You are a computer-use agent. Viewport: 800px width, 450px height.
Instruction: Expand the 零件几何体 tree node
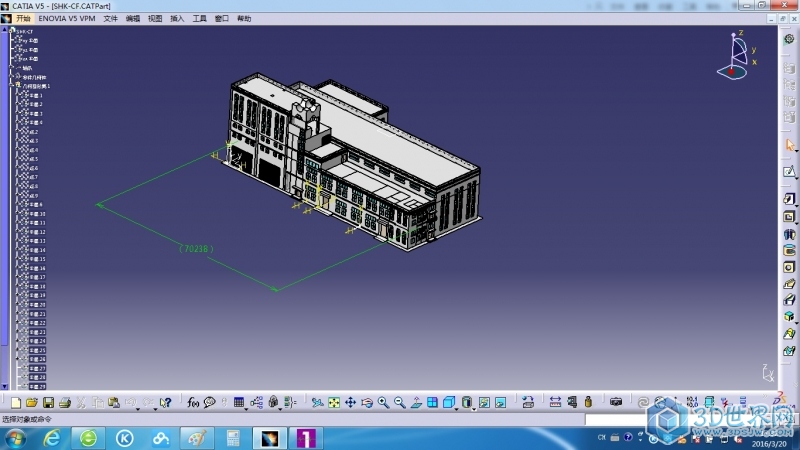(x=11, y=77)
